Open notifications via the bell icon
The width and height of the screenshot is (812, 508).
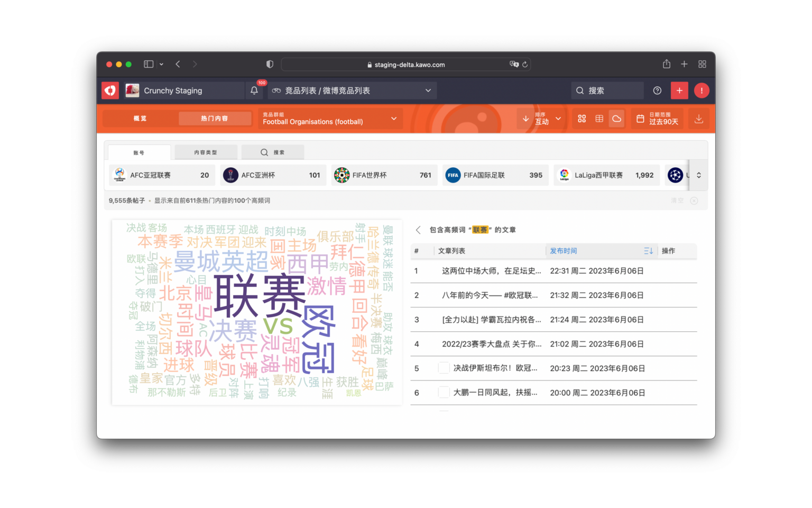[x=254, y=90]
